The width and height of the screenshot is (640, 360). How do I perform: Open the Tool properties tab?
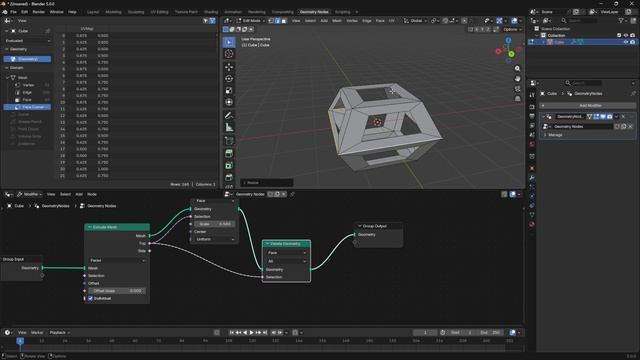tap(532, 95)
